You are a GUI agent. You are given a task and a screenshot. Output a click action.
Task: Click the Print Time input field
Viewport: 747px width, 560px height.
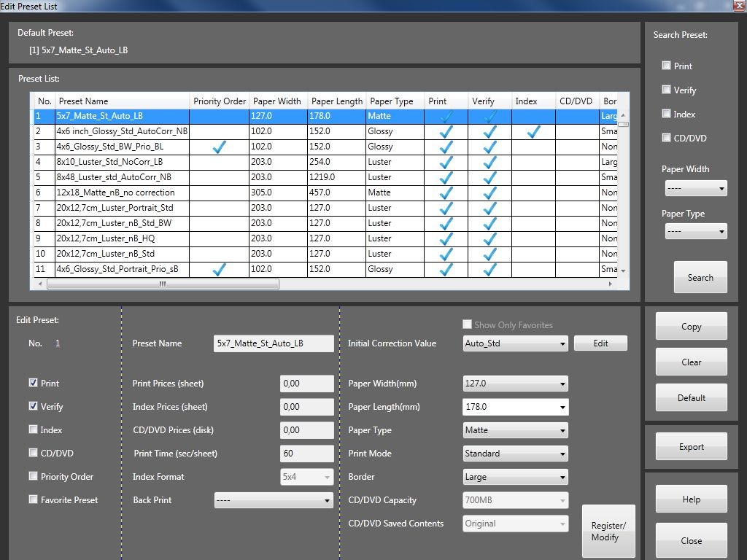click(x=306, y=454)
